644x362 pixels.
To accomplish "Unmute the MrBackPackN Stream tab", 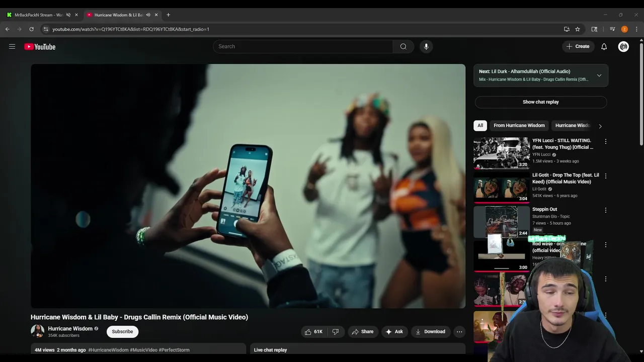I will [x=68, y=15].
